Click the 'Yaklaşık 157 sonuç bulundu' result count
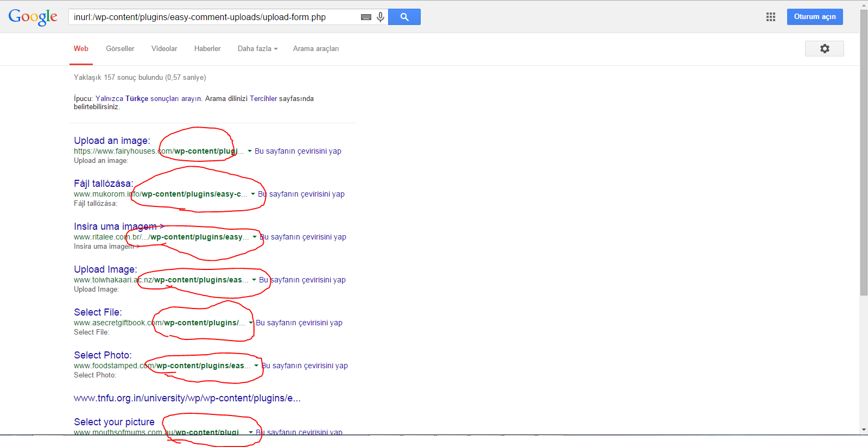Screen dimensions: 868x447 tap(140, 77)
